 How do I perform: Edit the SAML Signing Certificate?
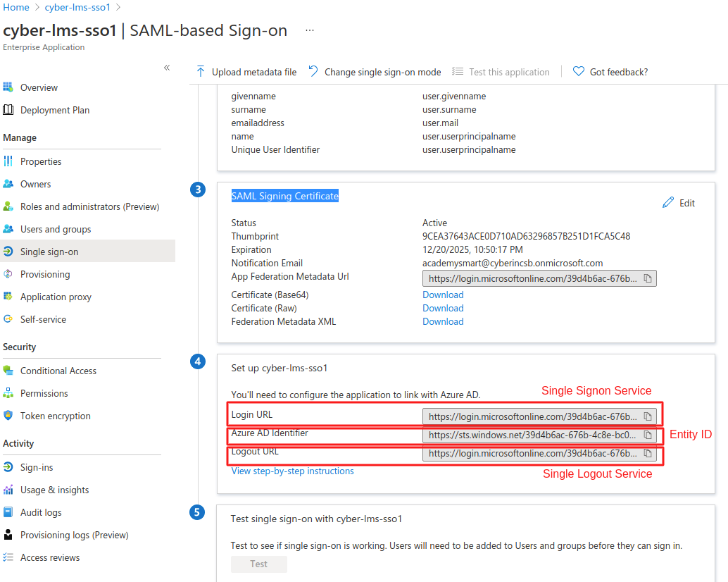pyautogui.click(x=679, y=203)
